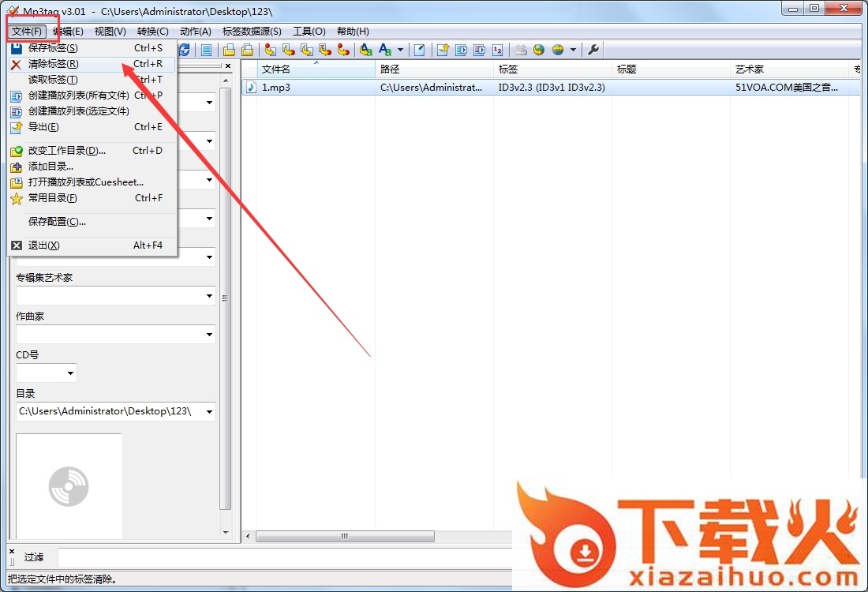Click the Actions 'Aa' toolbar icon

click(386, 50)
